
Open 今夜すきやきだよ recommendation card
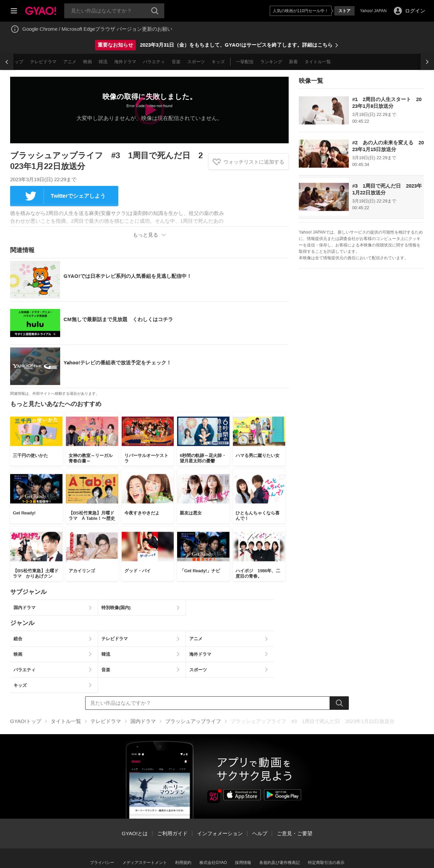pos(148,496)
